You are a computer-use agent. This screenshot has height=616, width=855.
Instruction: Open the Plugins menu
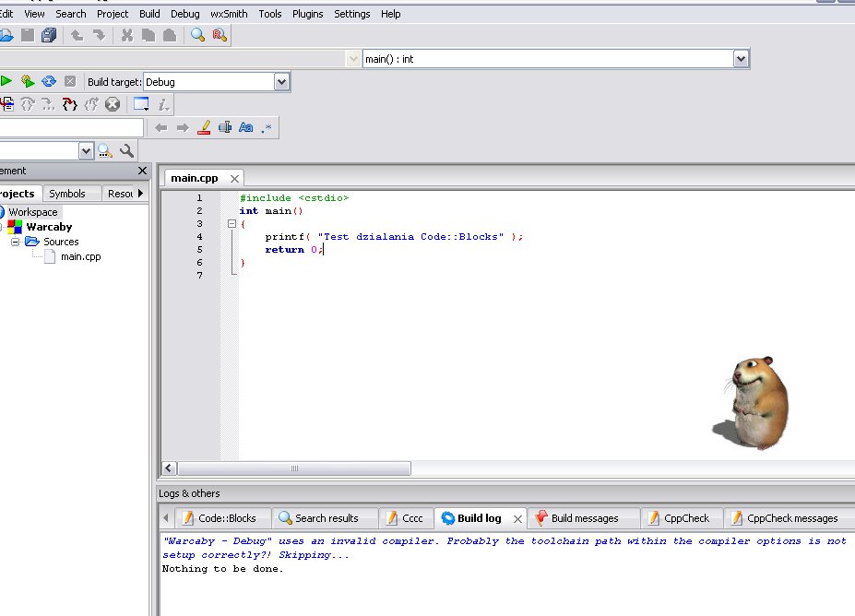(307, 14)
